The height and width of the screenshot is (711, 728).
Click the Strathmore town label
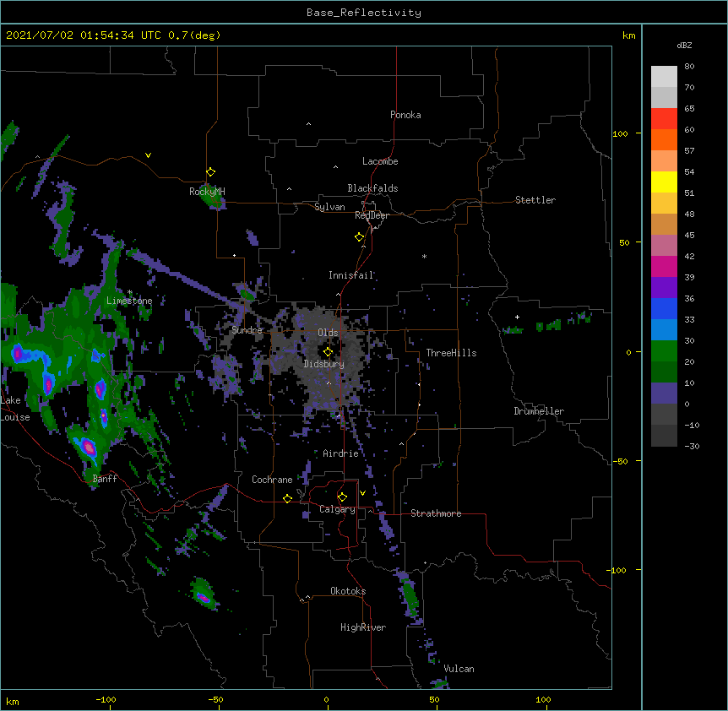tap(436, 513)
